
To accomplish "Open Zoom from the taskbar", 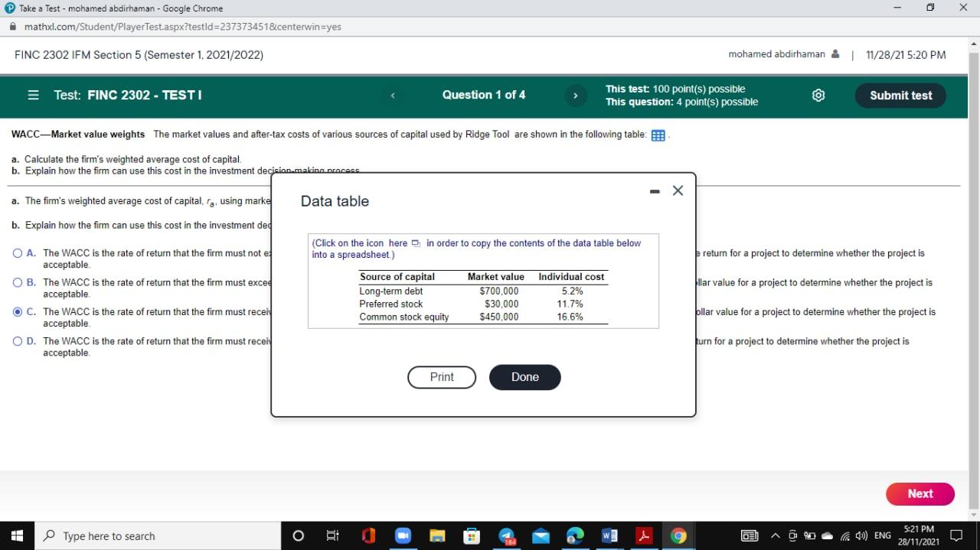I will pos(403,536).
